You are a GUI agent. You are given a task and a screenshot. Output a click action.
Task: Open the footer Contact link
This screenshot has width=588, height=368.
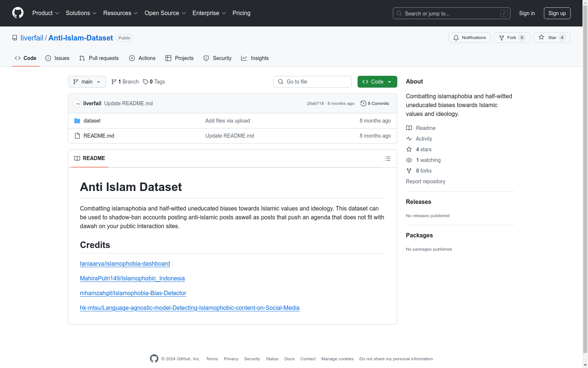click(x=308, y=359)
